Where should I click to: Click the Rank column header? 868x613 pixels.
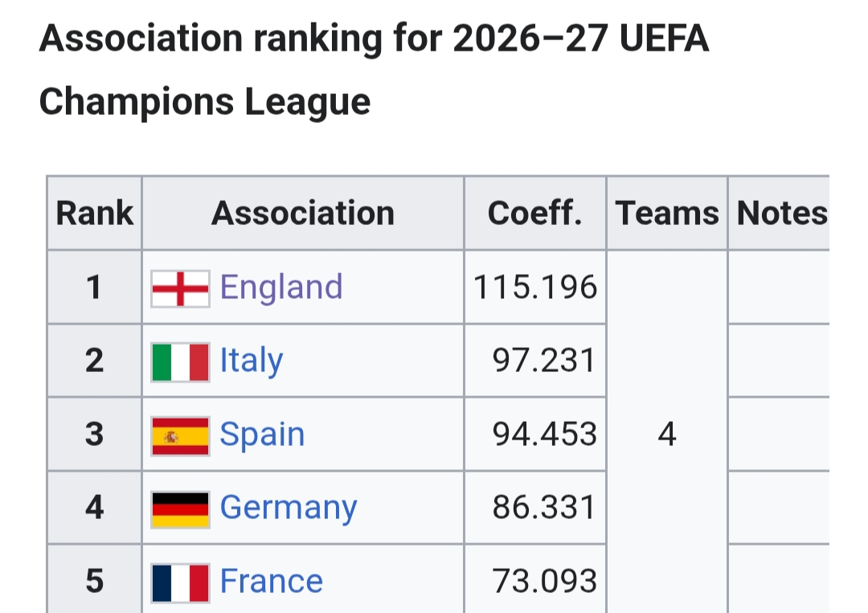pyautogui.click(x=94, y=214)
